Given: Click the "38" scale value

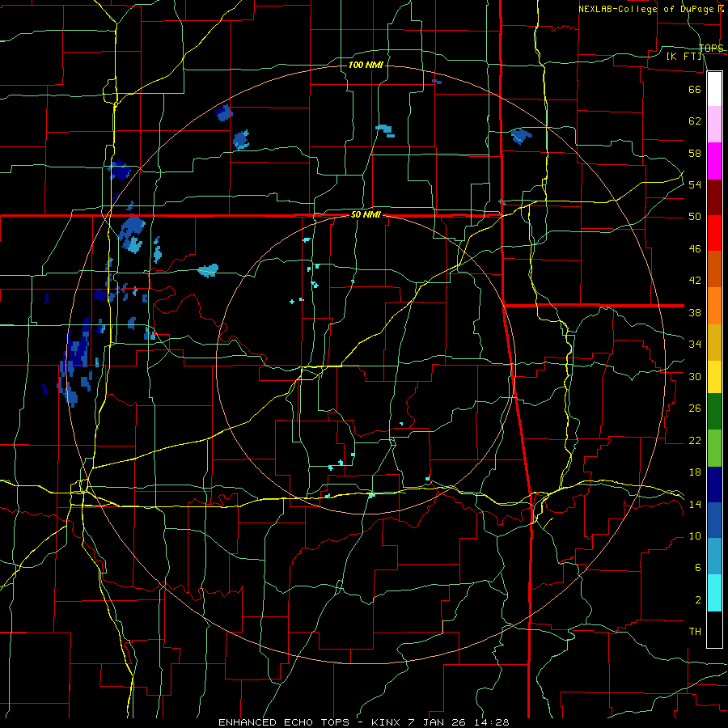Looking at the screenshot, I should (x=695, y=312).
